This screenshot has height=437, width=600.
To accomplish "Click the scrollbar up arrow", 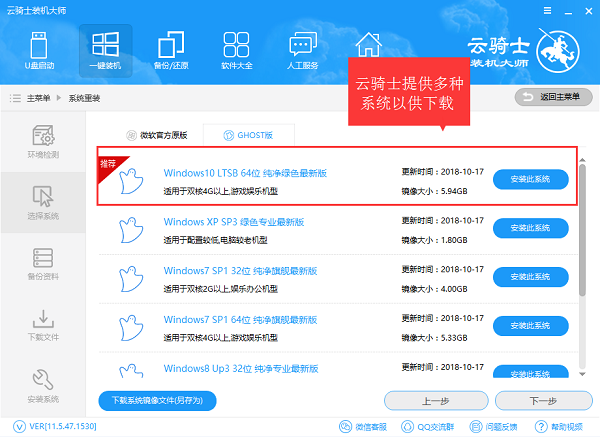I will click(582, 160).
